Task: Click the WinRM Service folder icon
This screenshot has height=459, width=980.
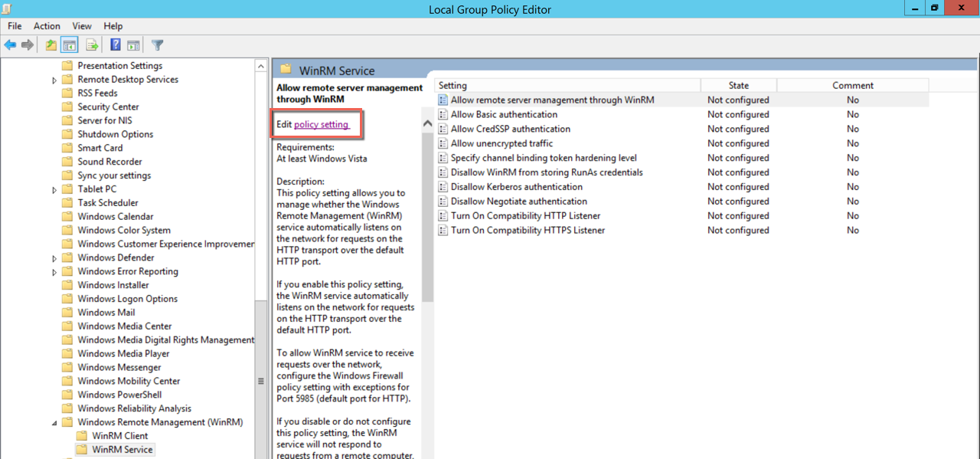Action: pyautogui.click(x=81, y=449)
